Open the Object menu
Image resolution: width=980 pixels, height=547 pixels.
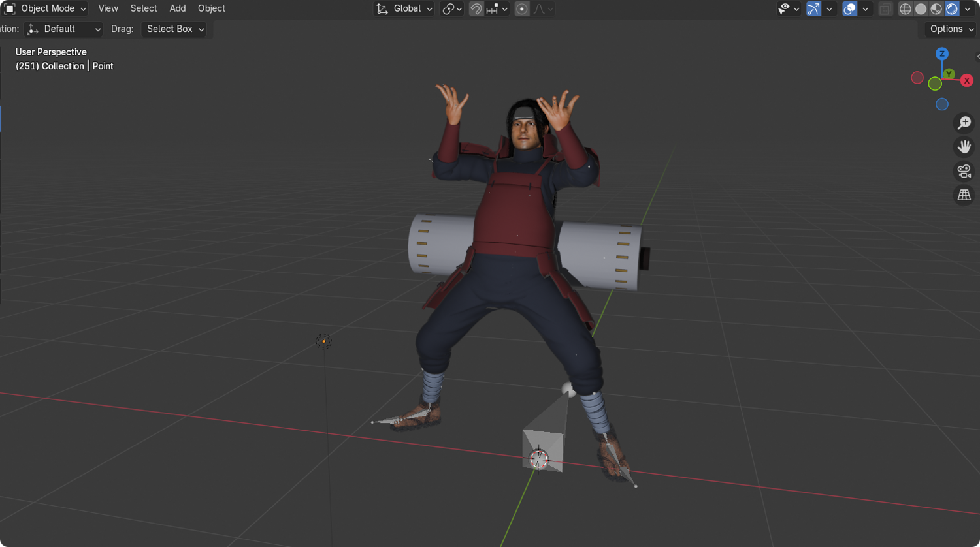(212, 8)
